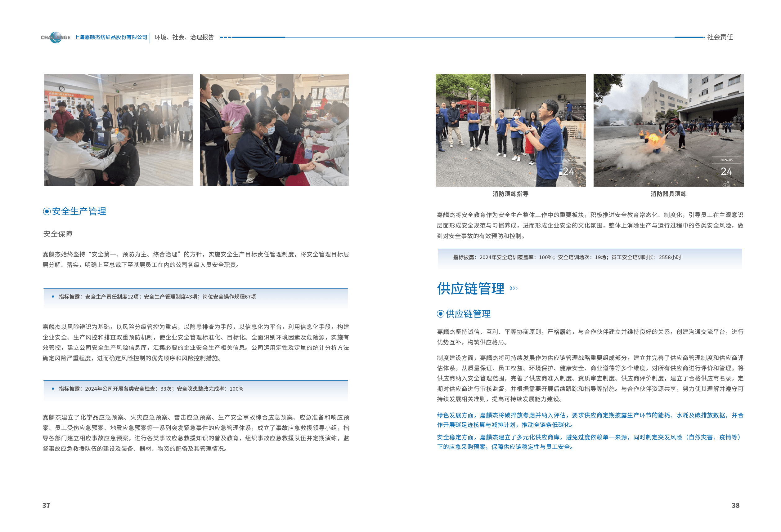Click the 安全生产管理 bullet circle icon

[x=47, y=211]
